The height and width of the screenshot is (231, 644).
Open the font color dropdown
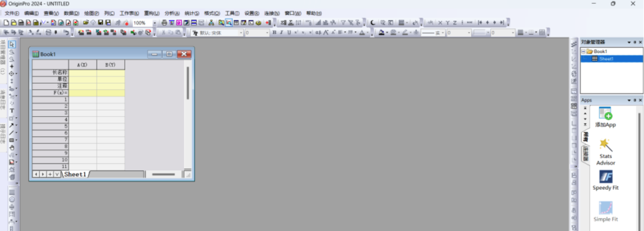point(367,33)
